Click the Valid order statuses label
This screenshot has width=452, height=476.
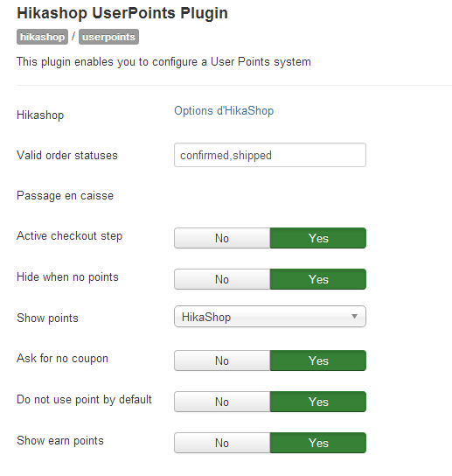click(x=67, y=156)
